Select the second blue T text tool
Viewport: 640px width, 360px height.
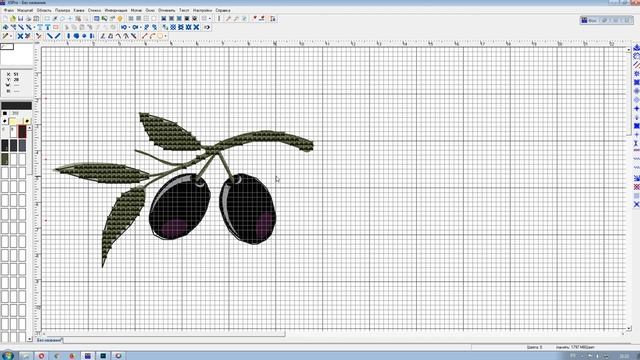click(48, 27)
